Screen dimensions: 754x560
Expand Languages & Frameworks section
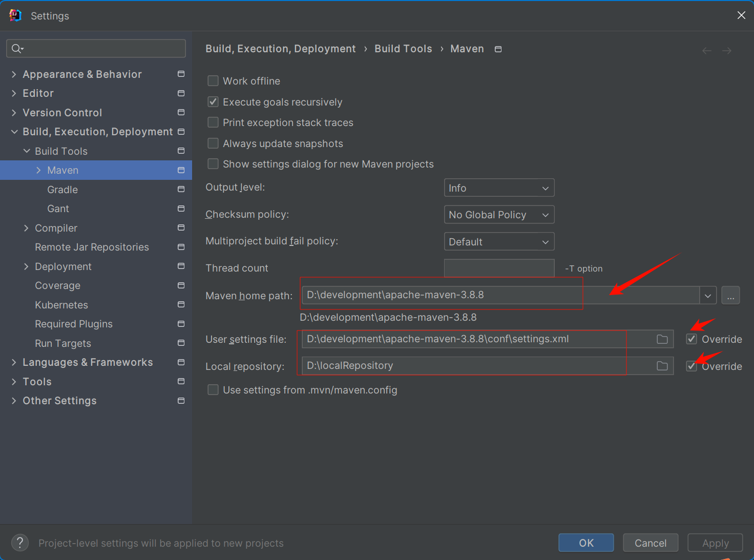pyautogui.click(x=14, y=362)
